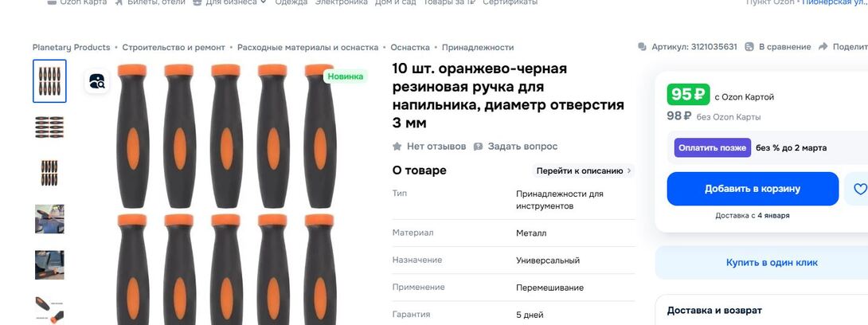Click the star icon beside Нет отзывов
Image resolution: width=868 pixels, height=325 pixels.
pos(397,147)
